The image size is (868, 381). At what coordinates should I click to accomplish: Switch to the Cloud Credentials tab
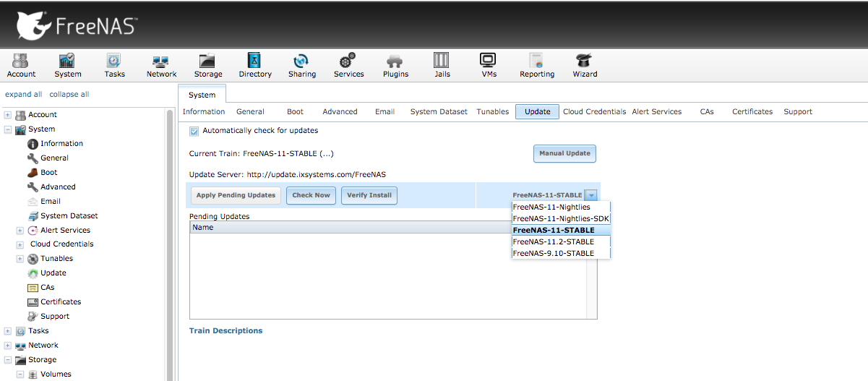(x=594, y=111)
